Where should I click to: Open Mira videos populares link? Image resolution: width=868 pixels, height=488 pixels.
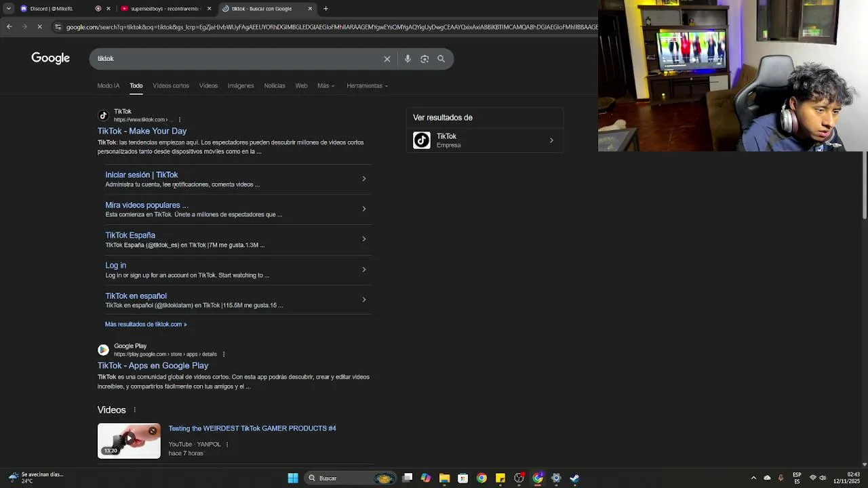[x=146, y=205]
